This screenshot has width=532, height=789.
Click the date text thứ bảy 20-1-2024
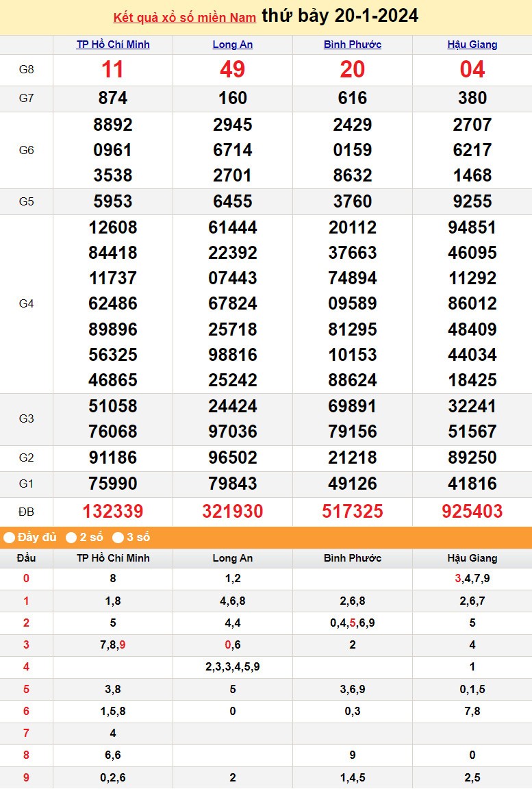[340, 16]
